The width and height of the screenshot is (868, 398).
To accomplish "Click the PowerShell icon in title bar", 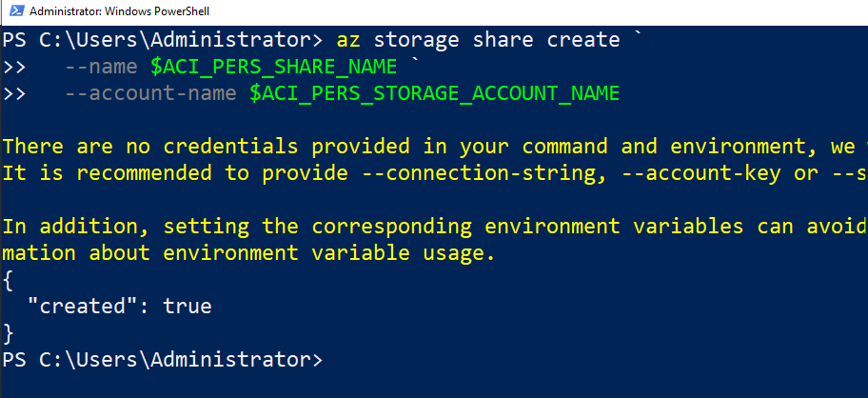I will click(13, 12).
